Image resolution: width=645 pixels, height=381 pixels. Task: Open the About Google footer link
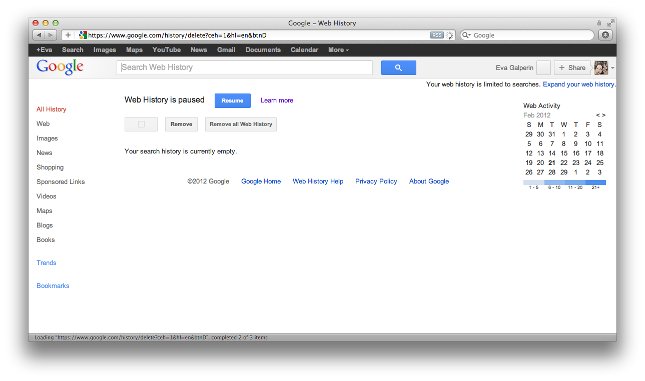coord(429,181)
